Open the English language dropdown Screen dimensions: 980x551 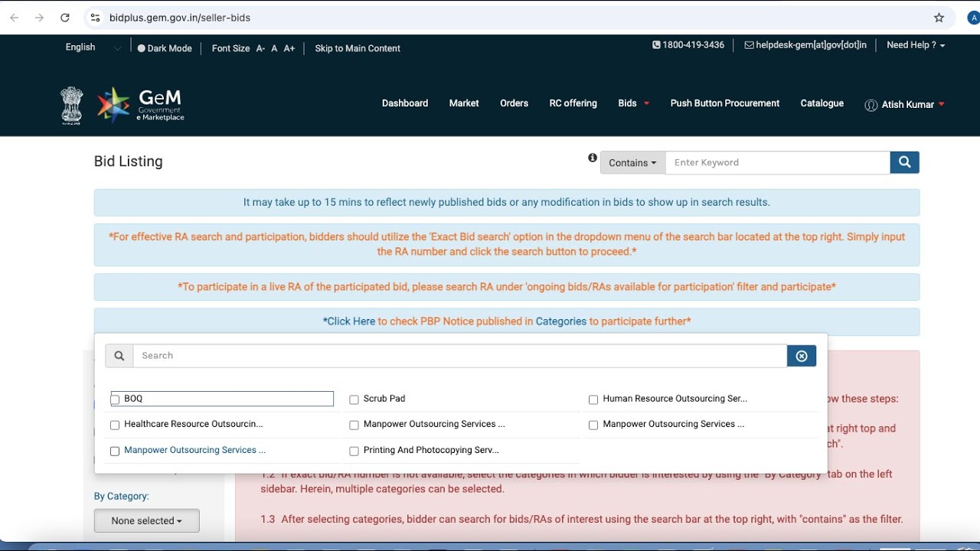[x=93, y=47]
